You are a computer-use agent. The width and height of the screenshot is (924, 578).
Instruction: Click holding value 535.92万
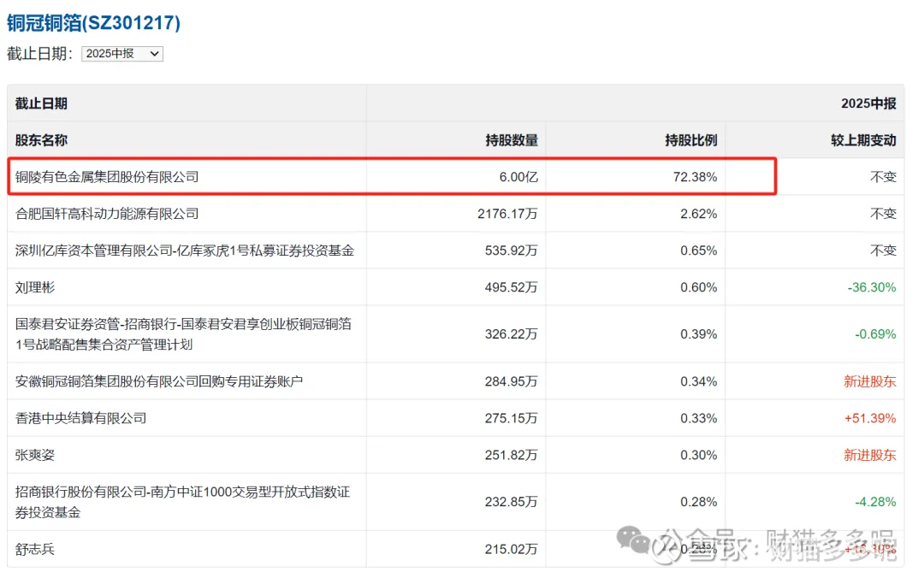[512, 251]
